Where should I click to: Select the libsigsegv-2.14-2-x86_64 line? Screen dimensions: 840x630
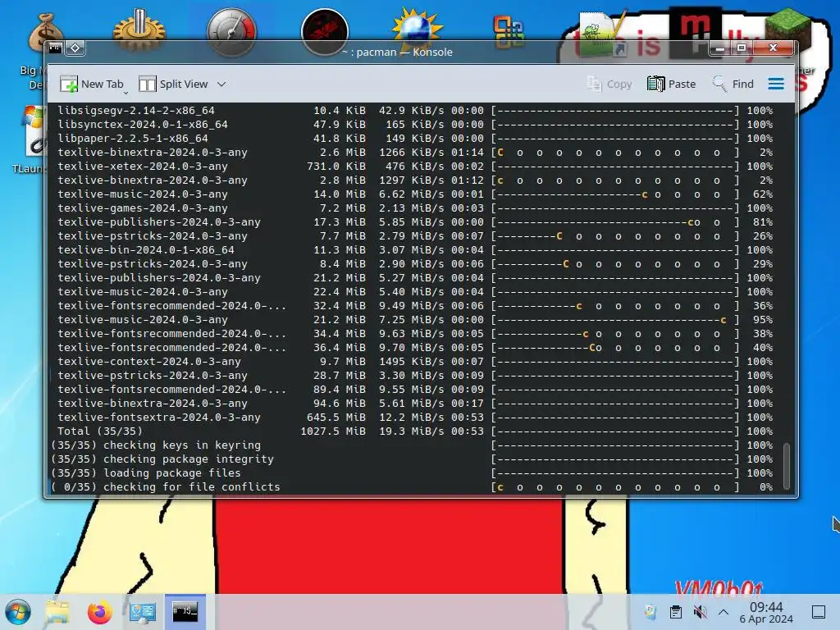415,111
